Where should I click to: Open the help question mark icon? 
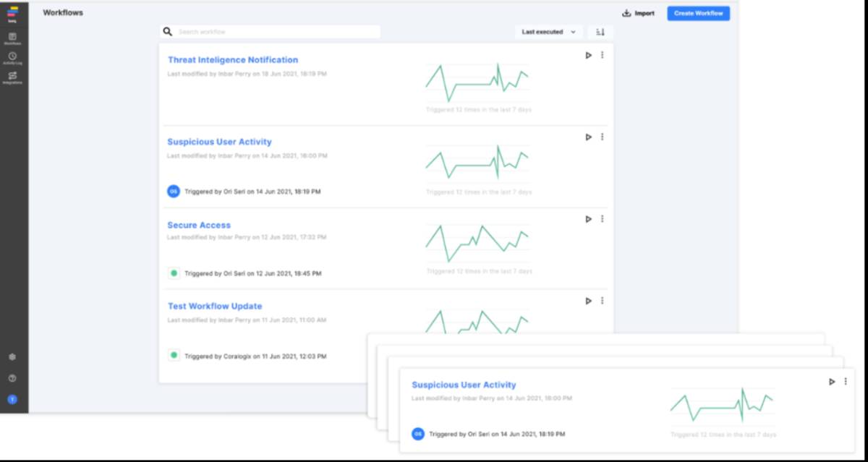(x=12, y=378)
